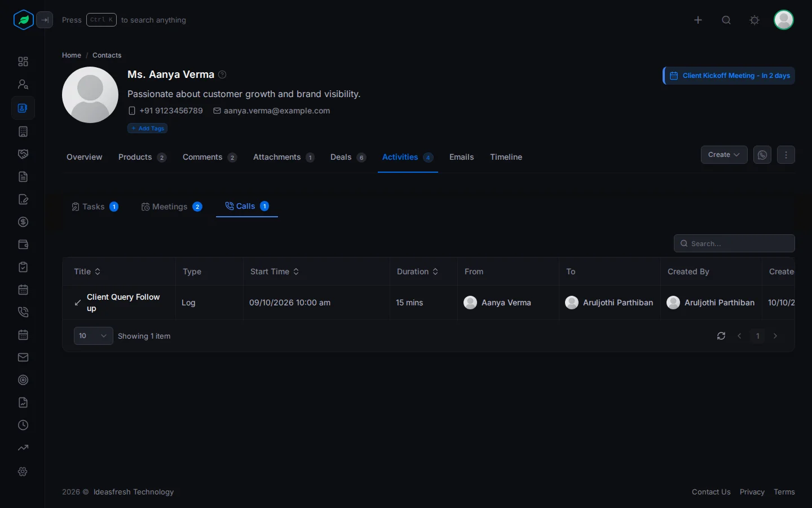This screenshot has height=508, width=812.
Task: Switch to the Deals tab
Action: point(348,157)
